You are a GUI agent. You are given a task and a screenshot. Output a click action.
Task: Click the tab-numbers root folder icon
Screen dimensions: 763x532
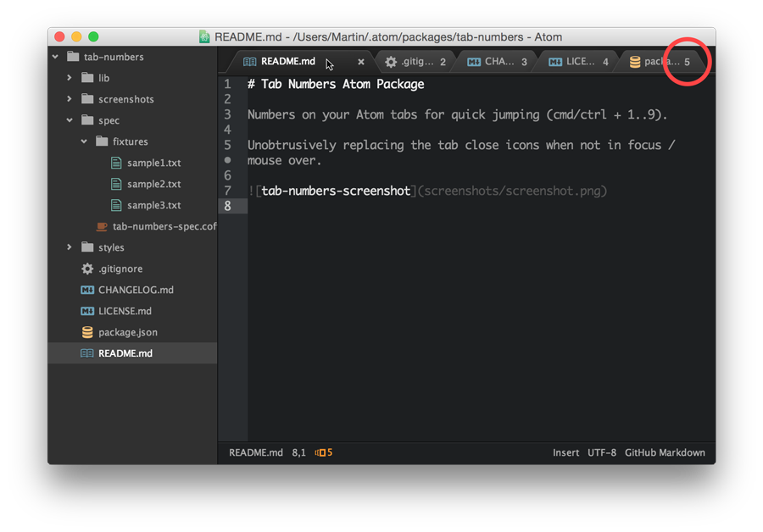point(73,57)
